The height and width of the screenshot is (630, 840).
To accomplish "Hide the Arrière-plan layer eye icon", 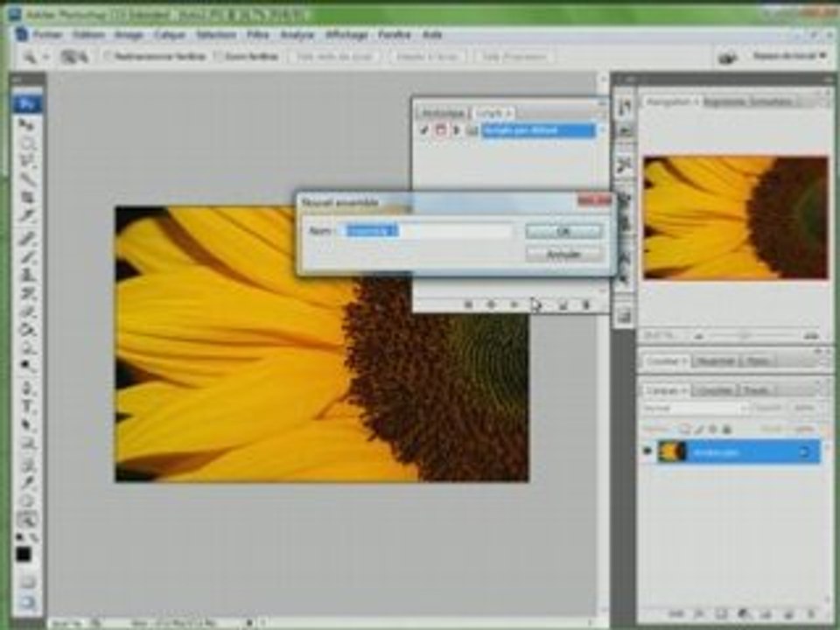I will [x=647, y=451].
